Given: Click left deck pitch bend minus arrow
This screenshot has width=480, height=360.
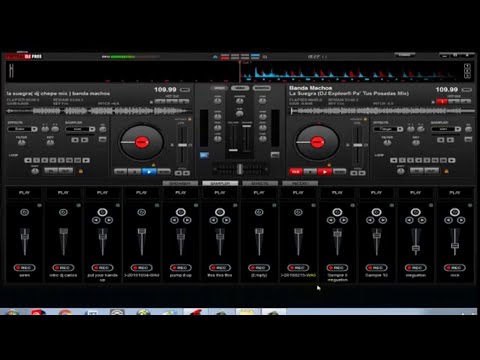Looking at the screenshot, I should (x=178, y=173).
